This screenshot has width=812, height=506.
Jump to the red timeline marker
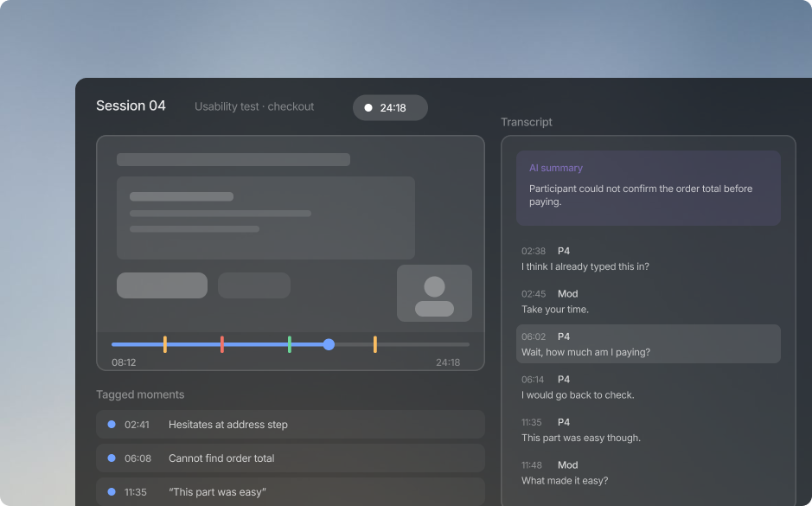pyautogui.click(x=221, y=344)
